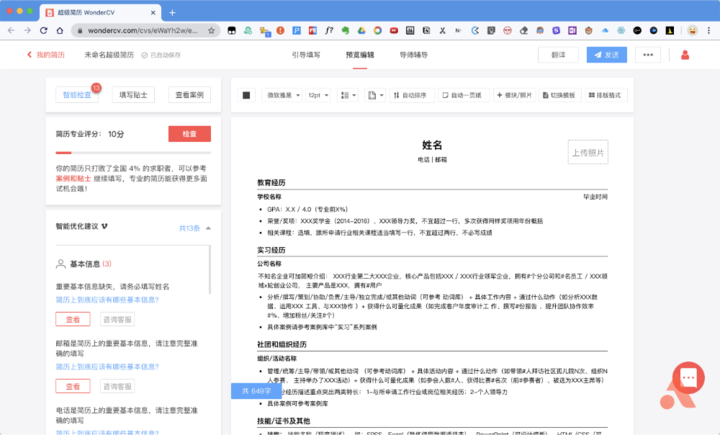Click the OneNote purple extension icon
Screen dimensions: 720x435
pos(572,30)
